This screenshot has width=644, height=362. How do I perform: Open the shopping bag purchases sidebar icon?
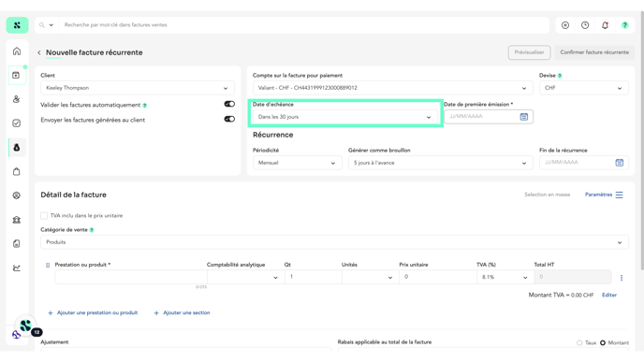coord(17,171)
